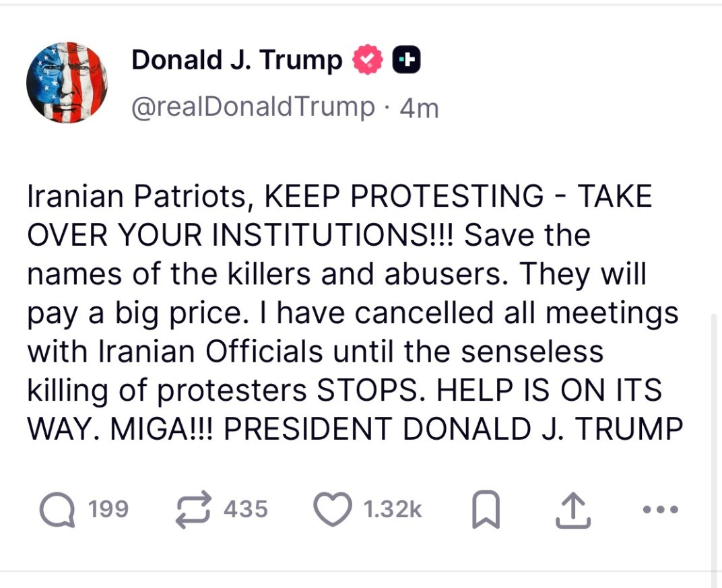
Task: Click the "PRESIDENT DONALD J. TRUMP" signature text
Action: (x=453, y=429)
